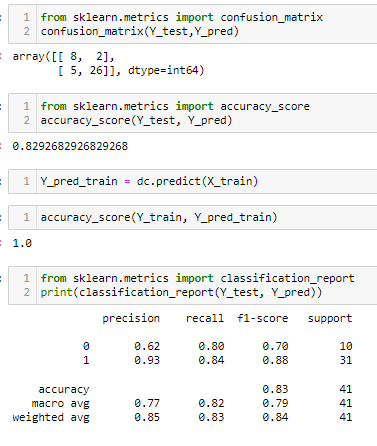The width and height of the screenshot is (377, 446).
Task: Click support value 10 for class 0
Action: tap(346, 346)
